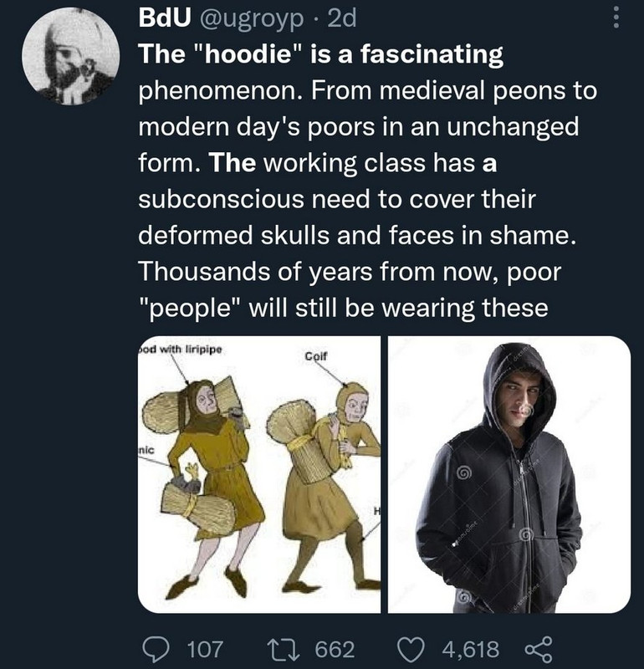Click the BdU display name

click(164, 19)
